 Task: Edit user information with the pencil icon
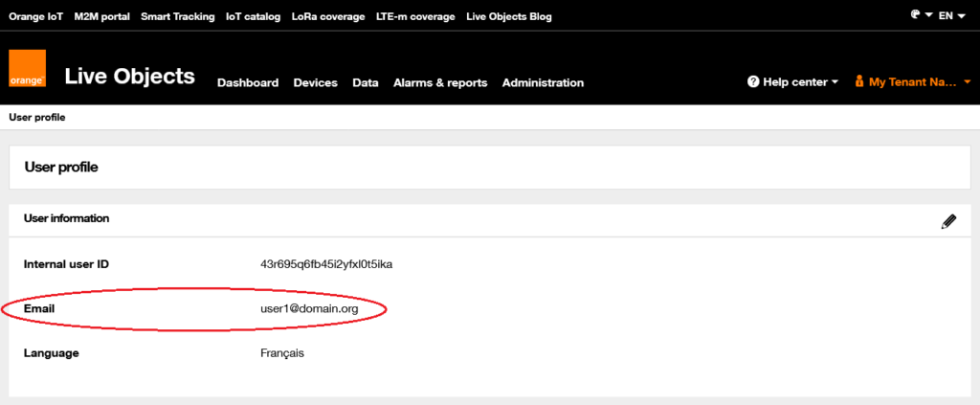948,221
